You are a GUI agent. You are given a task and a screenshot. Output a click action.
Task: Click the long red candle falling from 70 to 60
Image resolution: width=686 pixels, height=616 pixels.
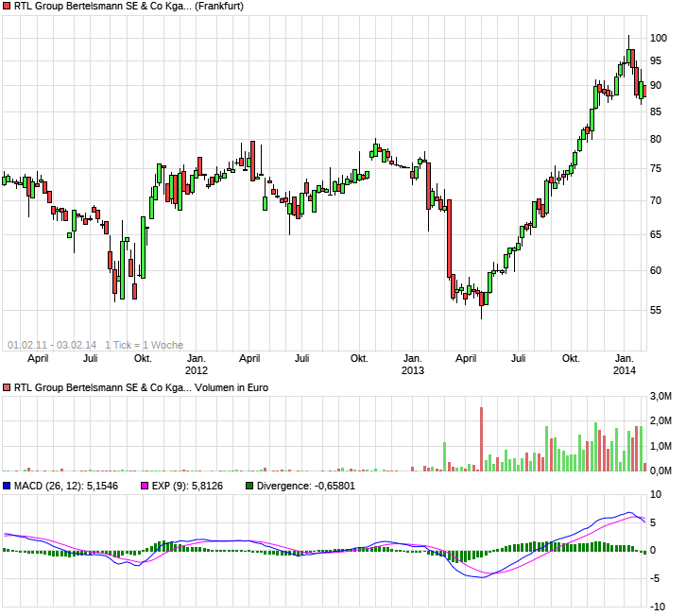coord(450,238)
